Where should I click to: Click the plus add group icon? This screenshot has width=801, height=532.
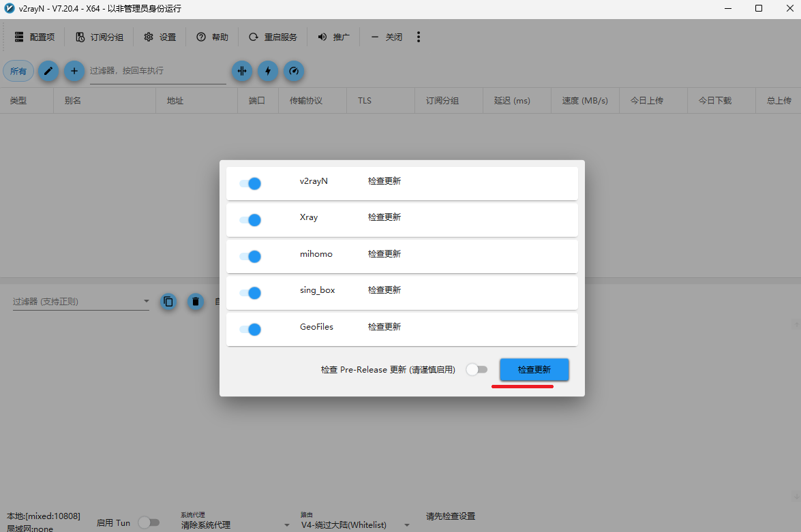click(74, 71)
